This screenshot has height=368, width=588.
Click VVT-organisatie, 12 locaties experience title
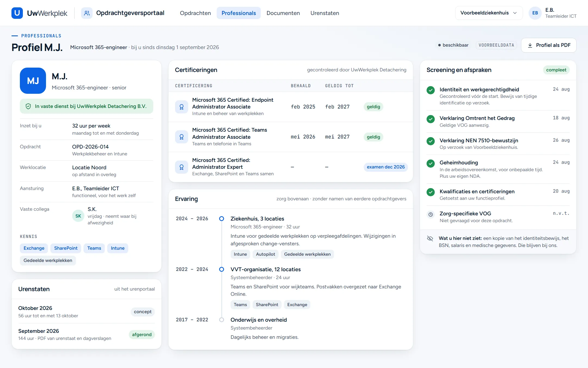click(x=266, y=269)
